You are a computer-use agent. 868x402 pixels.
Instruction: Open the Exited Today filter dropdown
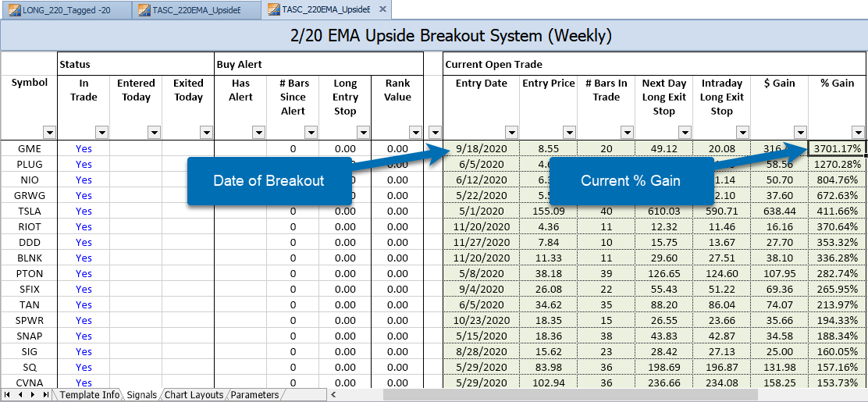click(206, 133)
